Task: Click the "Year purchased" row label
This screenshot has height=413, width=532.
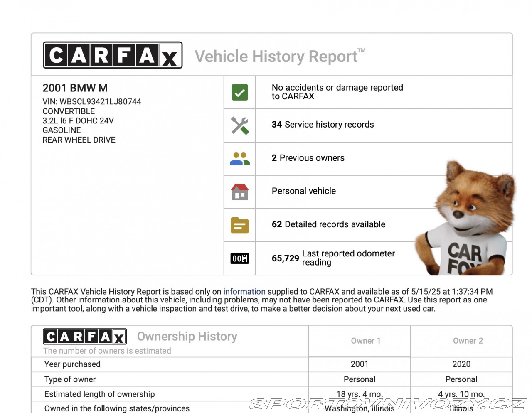Action: pyautogui.click(x=72, y=364)
